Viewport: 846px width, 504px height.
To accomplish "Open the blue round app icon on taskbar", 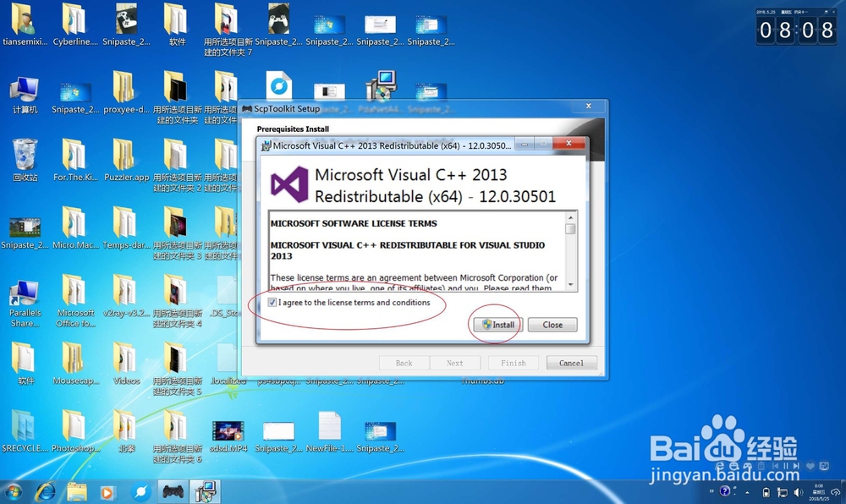I will coord(141,492).
